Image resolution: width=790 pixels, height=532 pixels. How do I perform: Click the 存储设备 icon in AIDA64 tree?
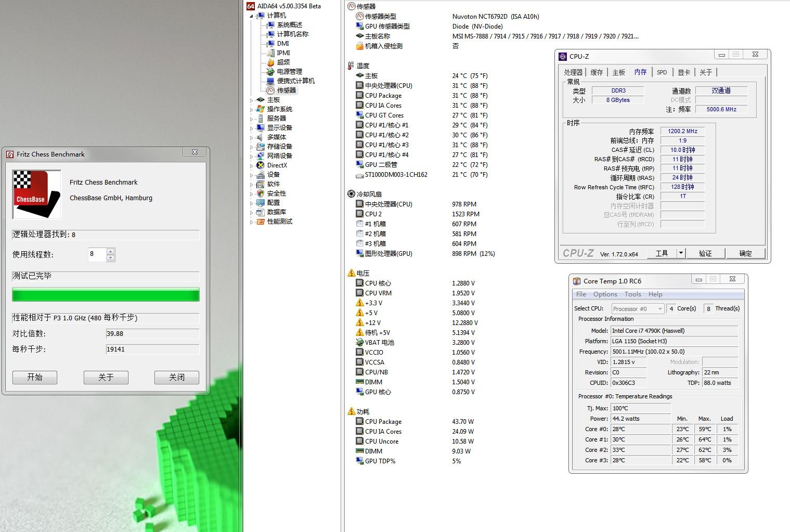[x=261, y=147]
